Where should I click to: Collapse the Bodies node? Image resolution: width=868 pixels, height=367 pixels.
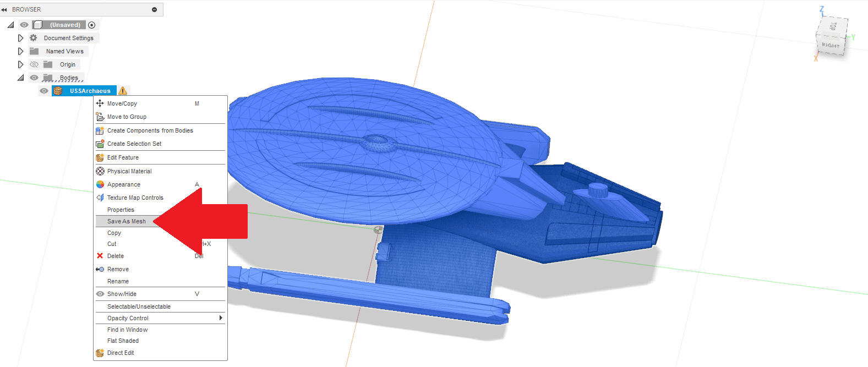point(20,78)
